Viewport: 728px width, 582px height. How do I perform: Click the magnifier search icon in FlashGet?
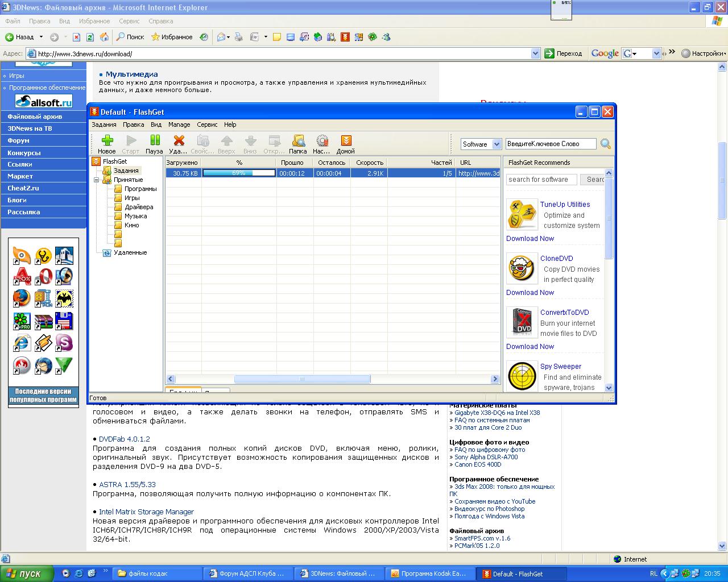[x=606, y=144]
